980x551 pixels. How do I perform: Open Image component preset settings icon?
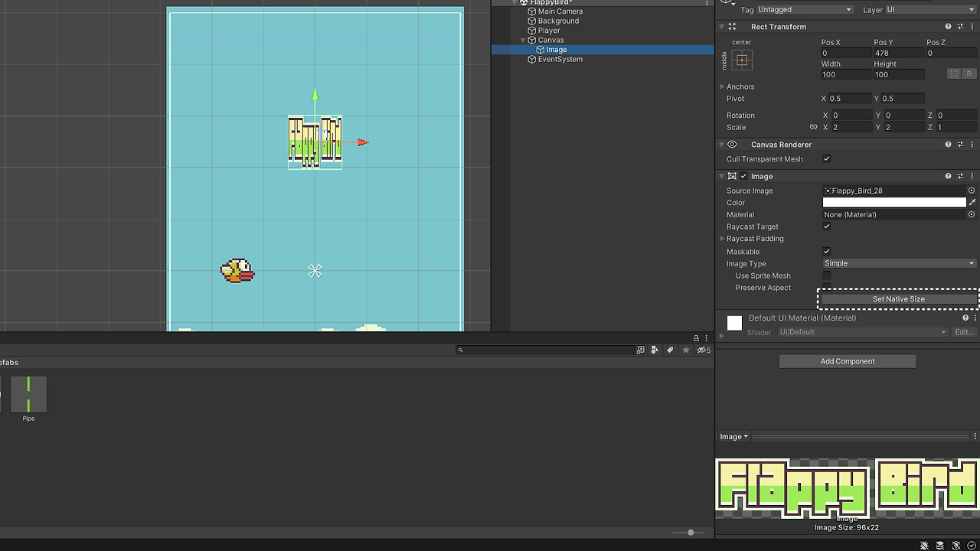point(960,176)
